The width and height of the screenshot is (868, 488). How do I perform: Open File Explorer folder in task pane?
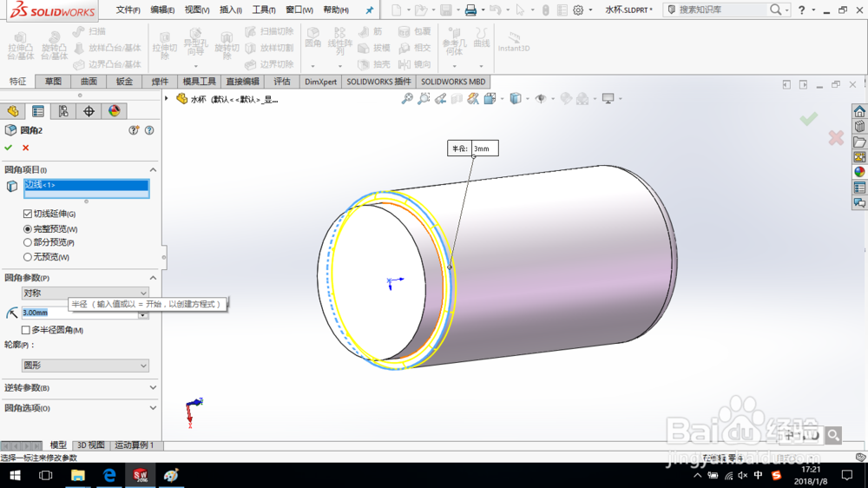859,142
